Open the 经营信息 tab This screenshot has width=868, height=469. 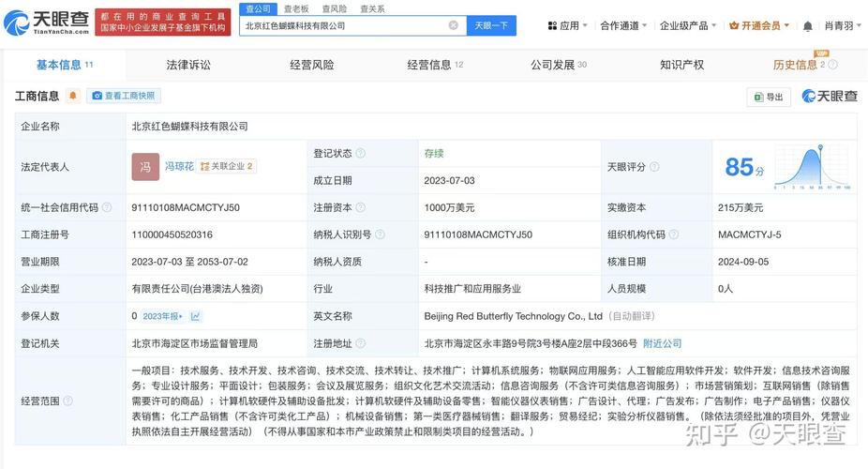(x=435, y=65)
